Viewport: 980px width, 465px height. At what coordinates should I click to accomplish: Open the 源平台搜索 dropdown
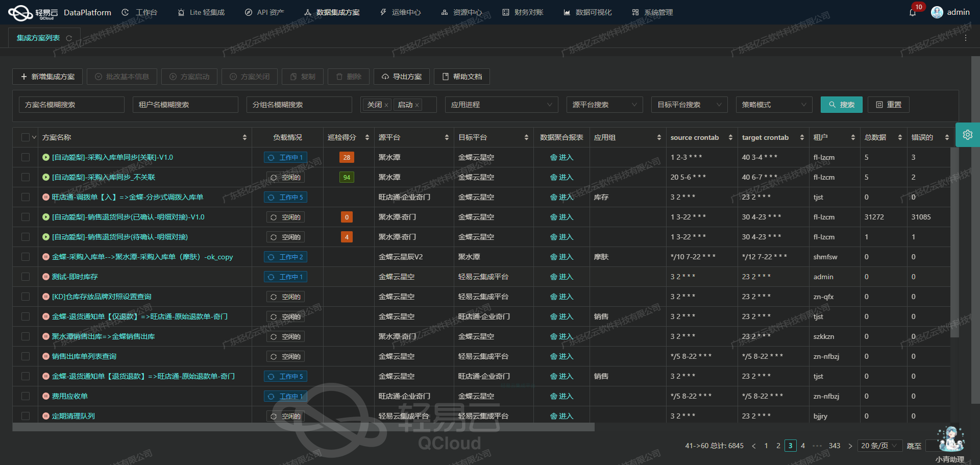coord(605,105)
